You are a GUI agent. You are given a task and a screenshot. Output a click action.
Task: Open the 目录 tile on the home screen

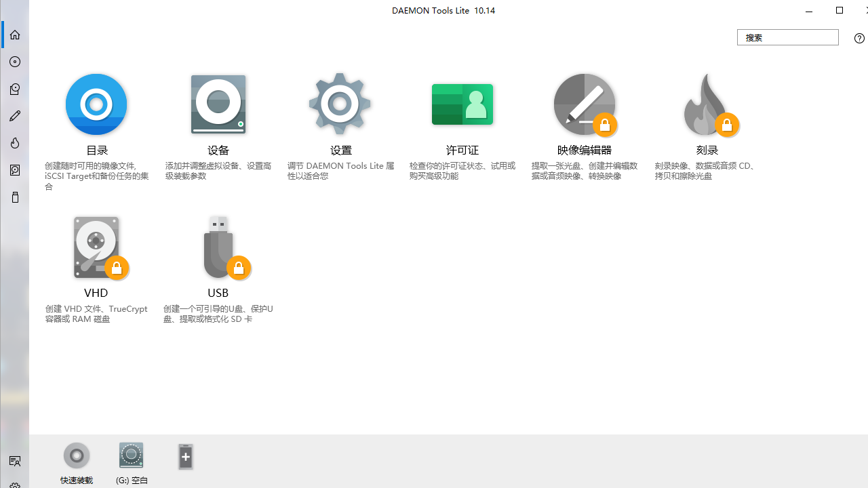96,104
